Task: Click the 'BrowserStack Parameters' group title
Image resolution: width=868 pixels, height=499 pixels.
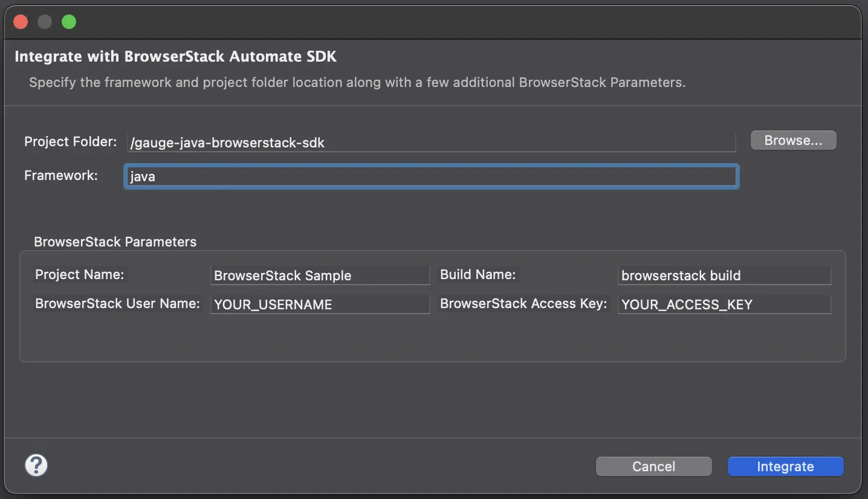Action: tap(115, 242)
